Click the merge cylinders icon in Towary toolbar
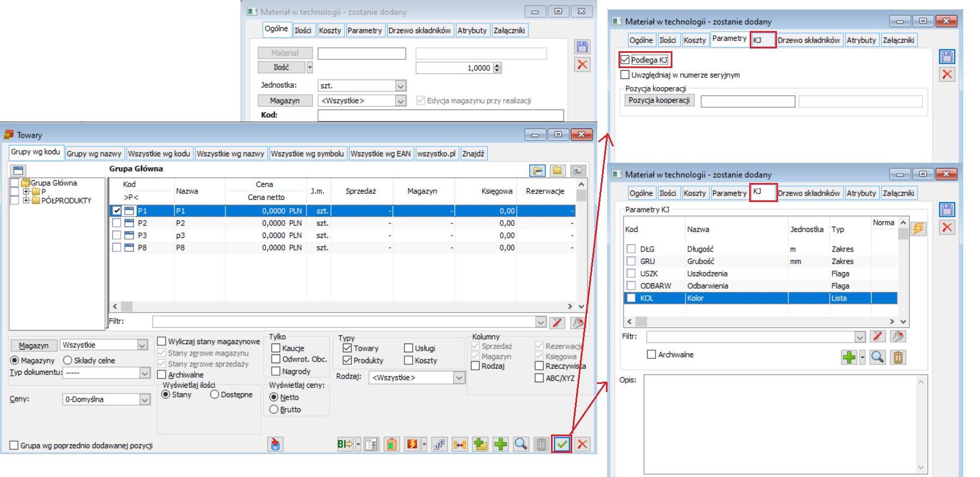The width and height of the screenshot is (980, 477). click(x=460, y=444)
